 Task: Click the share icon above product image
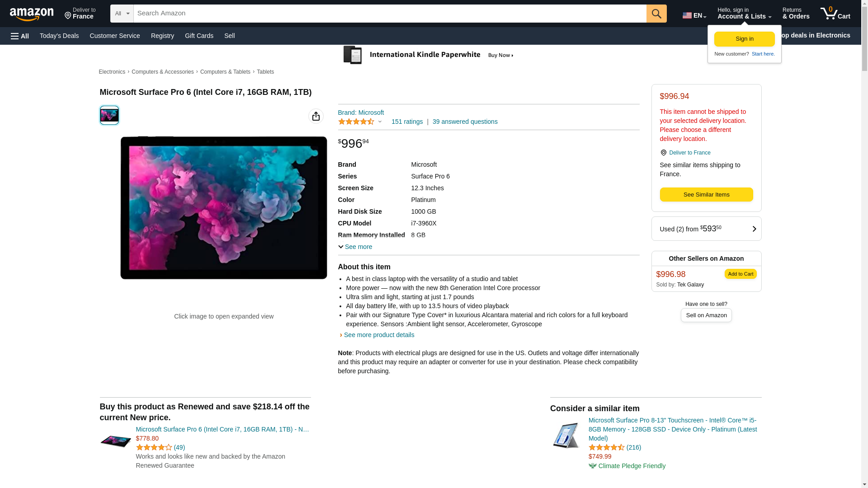[316, 116]
